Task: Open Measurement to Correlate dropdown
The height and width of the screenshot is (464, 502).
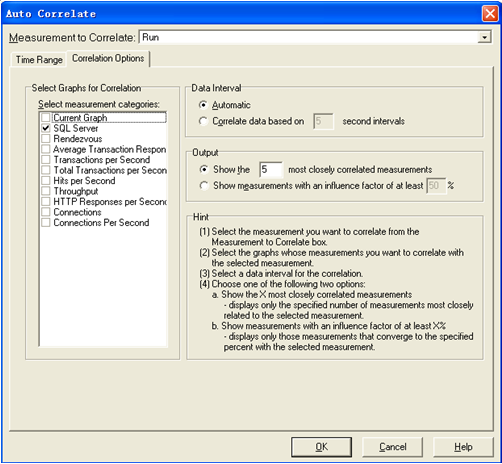Action: point(484,37)
